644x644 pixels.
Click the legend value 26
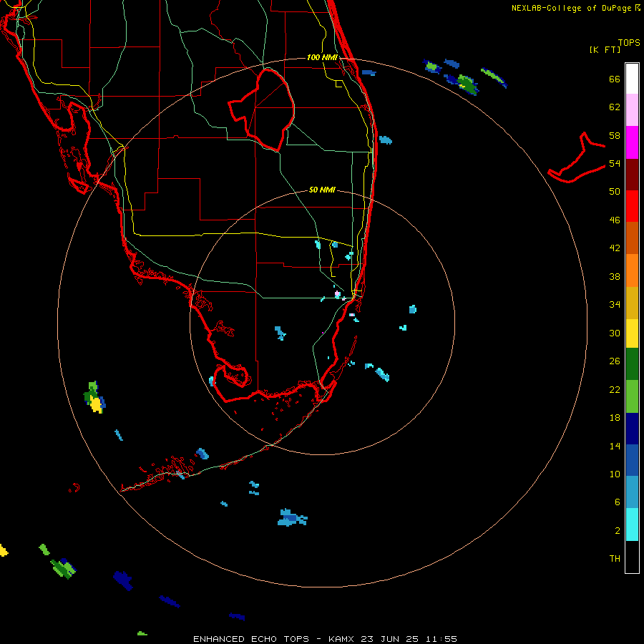pos(615,361)
